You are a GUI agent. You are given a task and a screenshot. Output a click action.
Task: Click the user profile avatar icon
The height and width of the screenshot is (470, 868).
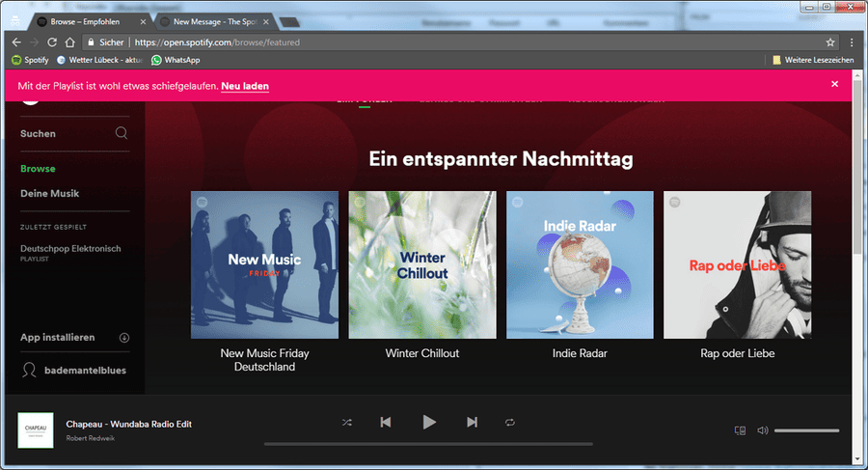(x=29, y=370)
